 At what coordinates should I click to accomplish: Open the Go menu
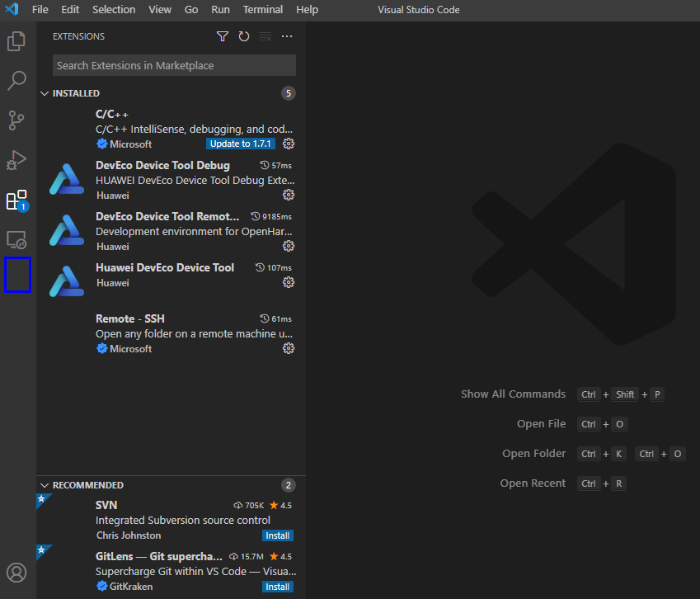pos(191,9)
